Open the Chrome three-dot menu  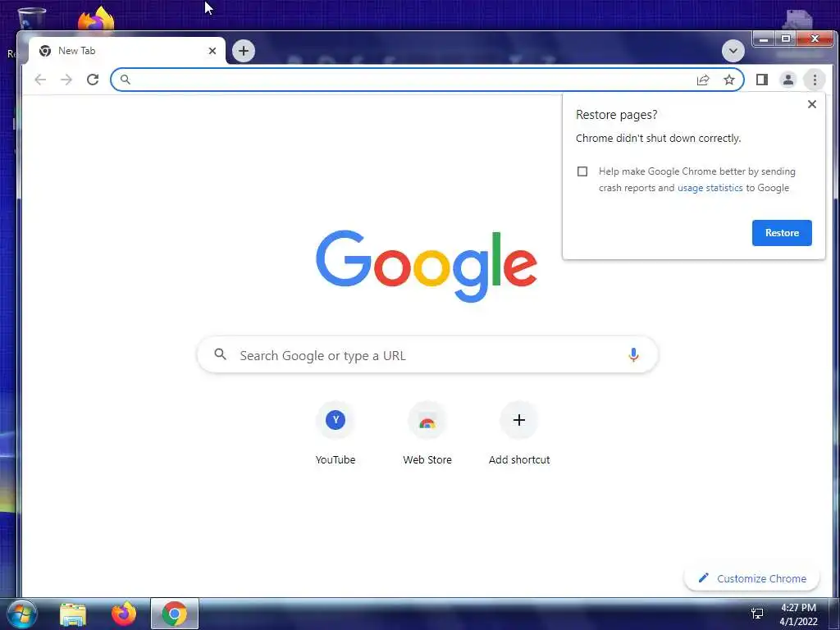pyautogui.click(x=815, y=80)
